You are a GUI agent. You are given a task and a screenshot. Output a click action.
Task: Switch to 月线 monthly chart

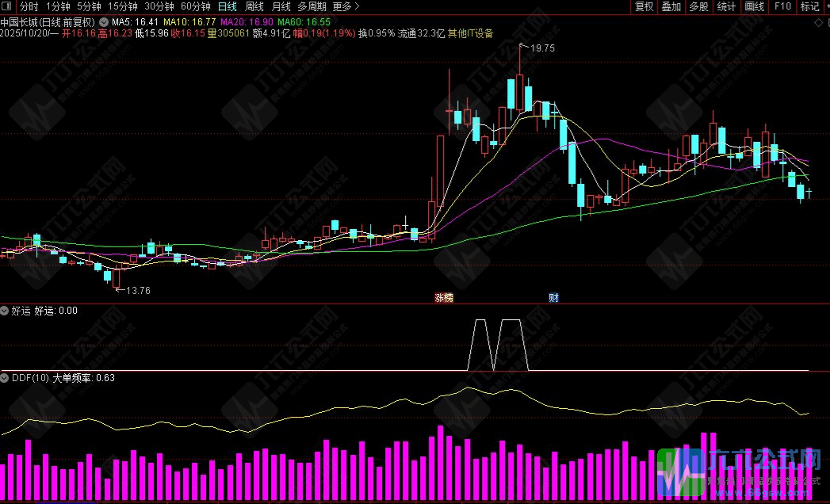[x=281, y=6]
